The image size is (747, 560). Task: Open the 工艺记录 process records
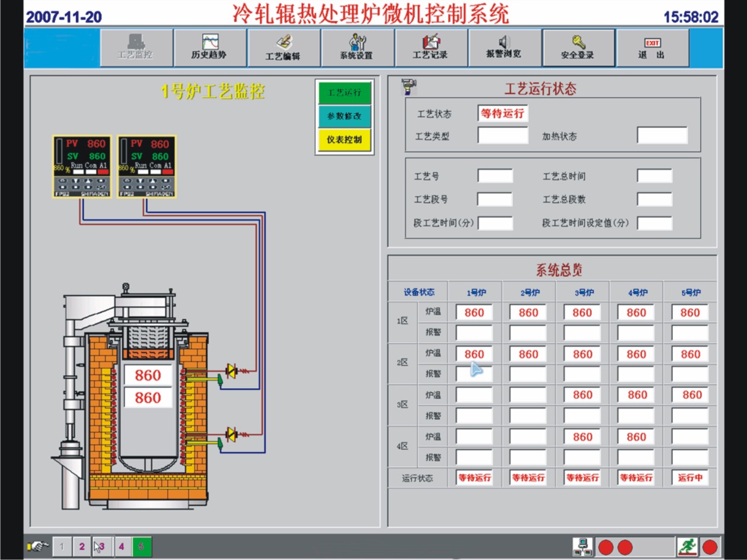[x=431, y=48]
